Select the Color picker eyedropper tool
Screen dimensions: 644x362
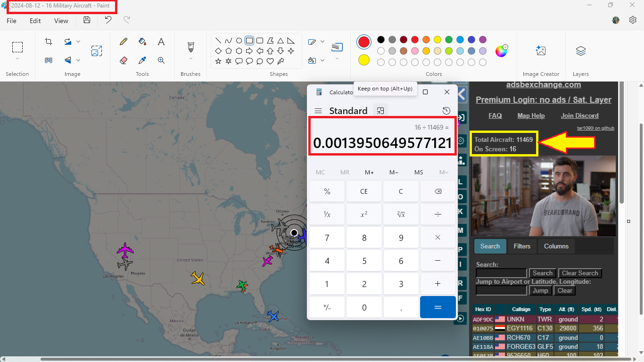(142, 60)
